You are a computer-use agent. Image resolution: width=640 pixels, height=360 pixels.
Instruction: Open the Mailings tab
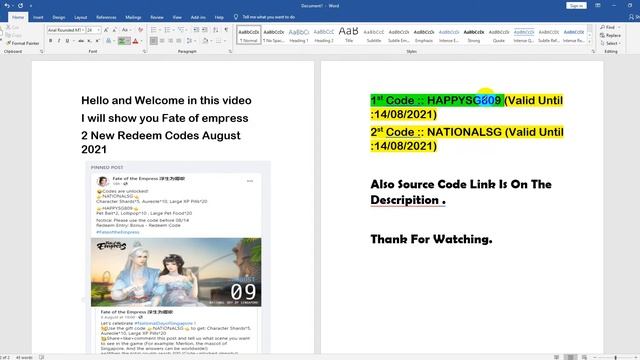click(x=133, y=17)
